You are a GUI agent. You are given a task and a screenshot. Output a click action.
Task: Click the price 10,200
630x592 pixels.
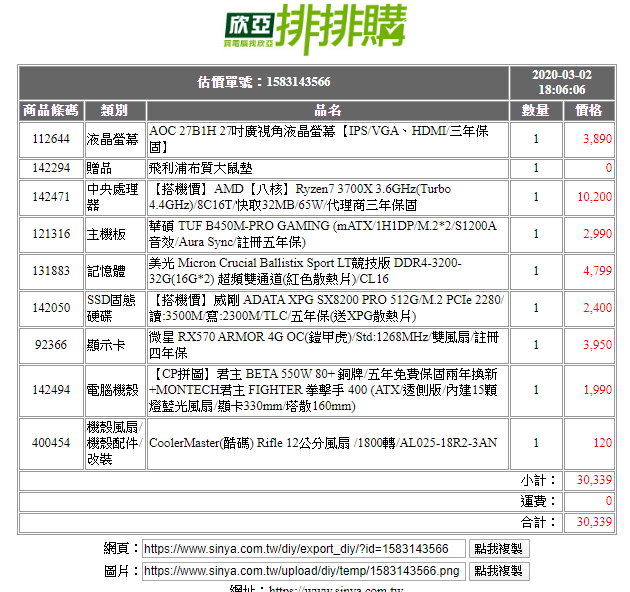pyautogui.click(x=595, y=197)
